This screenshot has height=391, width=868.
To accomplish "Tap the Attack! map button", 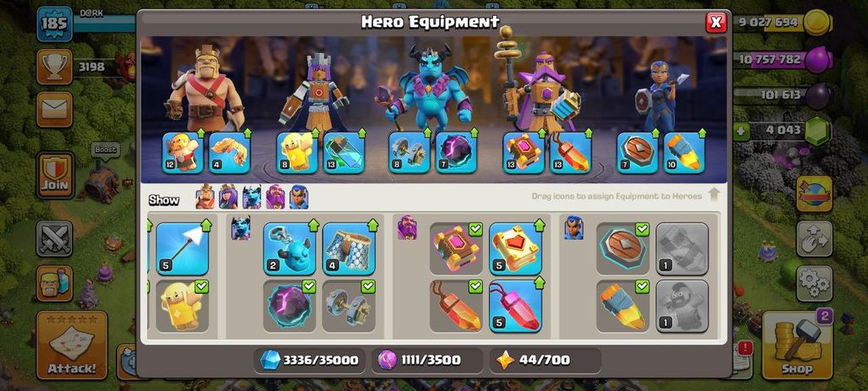I will [72, 345].
